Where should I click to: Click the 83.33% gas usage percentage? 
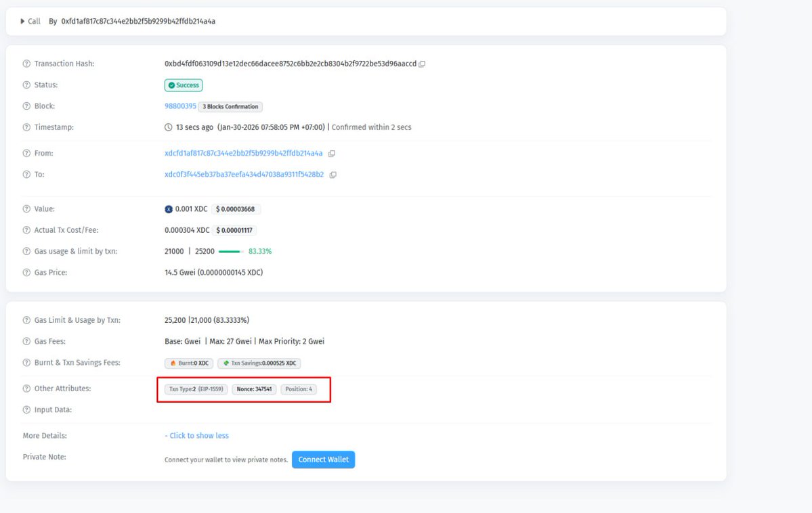260,252
